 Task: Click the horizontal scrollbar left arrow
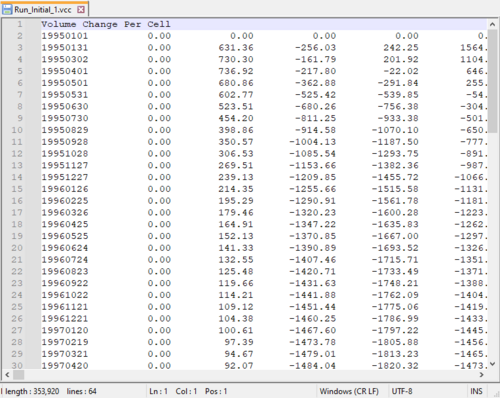(7, 375)
